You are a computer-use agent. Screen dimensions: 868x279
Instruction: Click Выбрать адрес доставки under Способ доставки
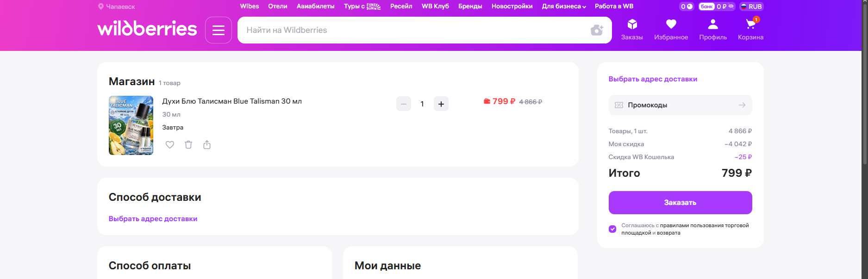(153, 219)
